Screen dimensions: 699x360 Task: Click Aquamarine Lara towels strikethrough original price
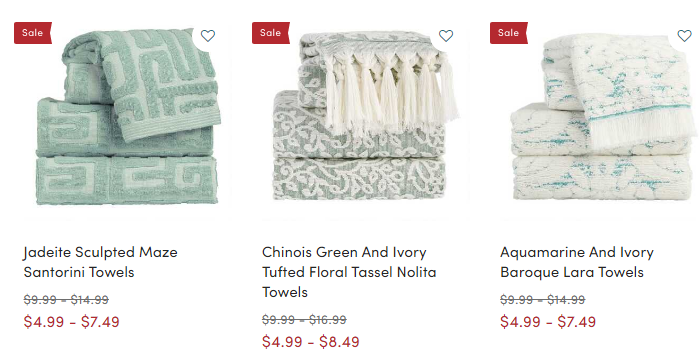(543, 300)
